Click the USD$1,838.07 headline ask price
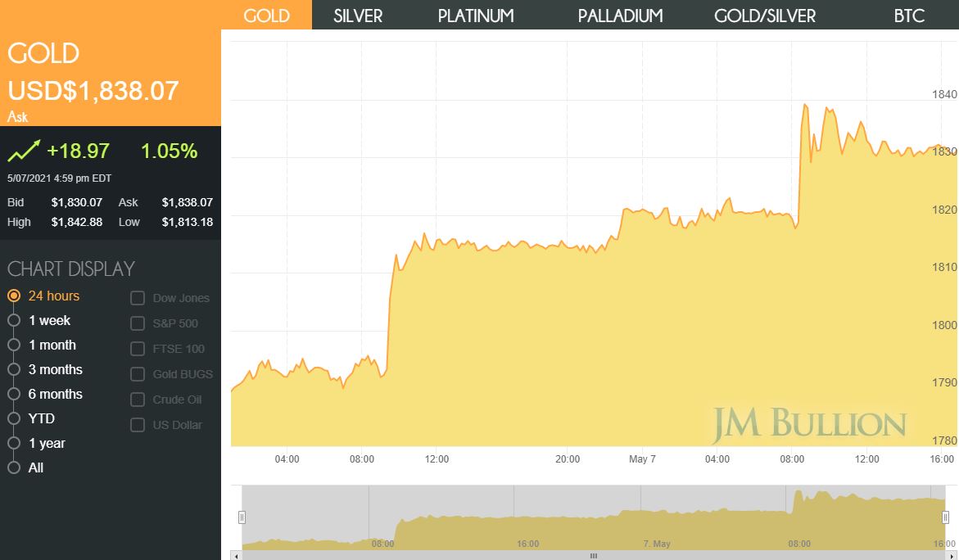 [x=93, y=91]
